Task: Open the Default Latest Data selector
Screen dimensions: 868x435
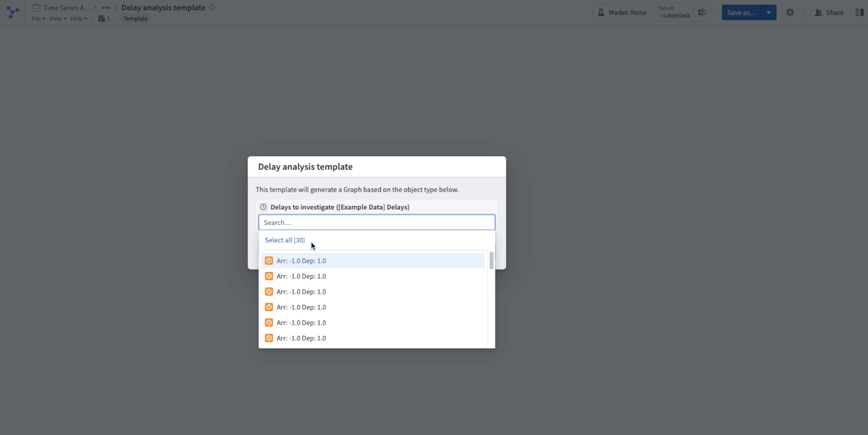Action: (675, 12)
